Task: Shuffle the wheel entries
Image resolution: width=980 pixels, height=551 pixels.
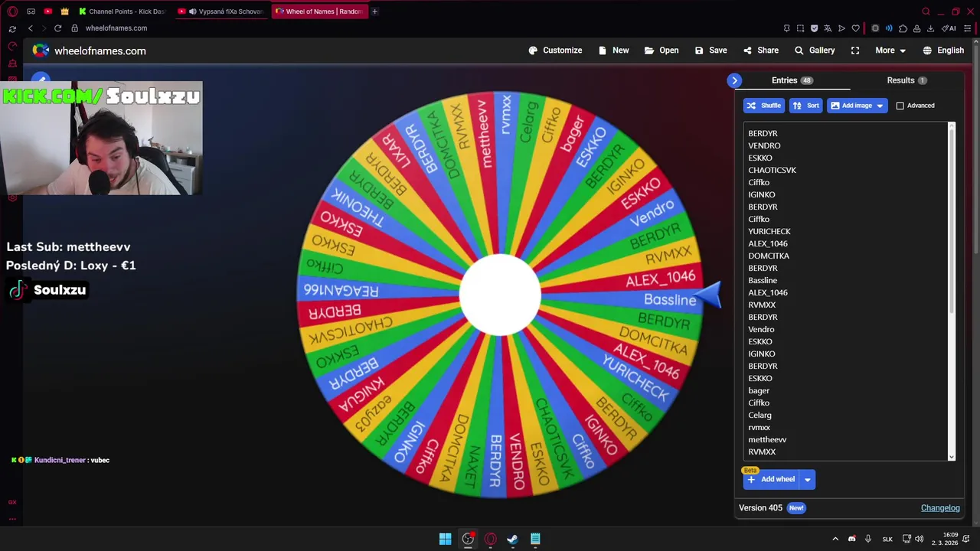Action: pos(764,106)
